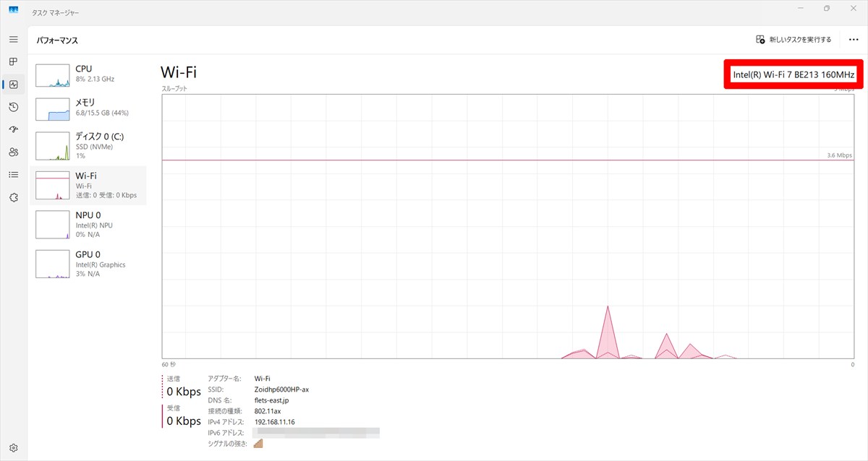Click the Intel Wi-Fi 7 BE213 adapter label
Image resolution: width=868 pixels, height=461 pixels.
coord(793,74)
